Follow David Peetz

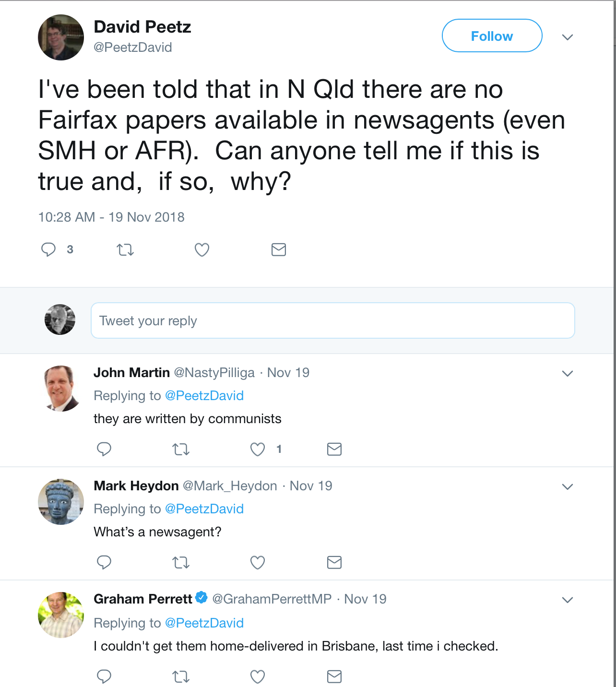492,36
